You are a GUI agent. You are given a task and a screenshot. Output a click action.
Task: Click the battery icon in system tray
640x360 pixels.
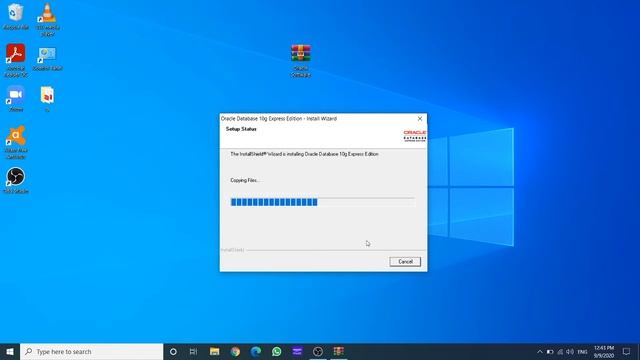point(550,351)
